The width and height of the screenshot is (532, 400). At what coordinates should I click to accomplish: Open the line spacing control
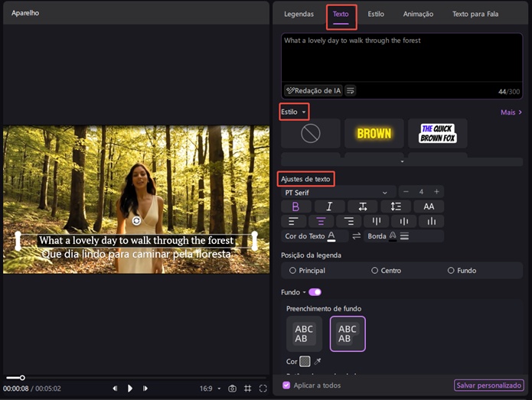396,207
